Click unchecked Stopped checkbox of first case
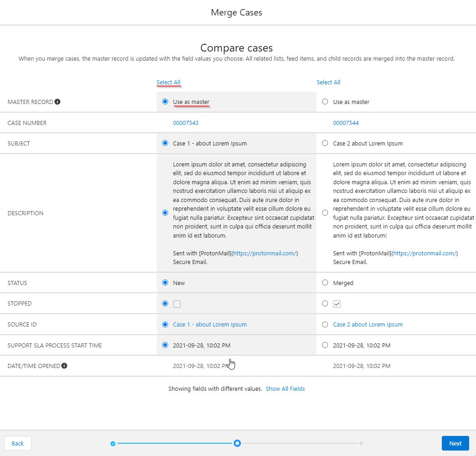 point(177,304)
